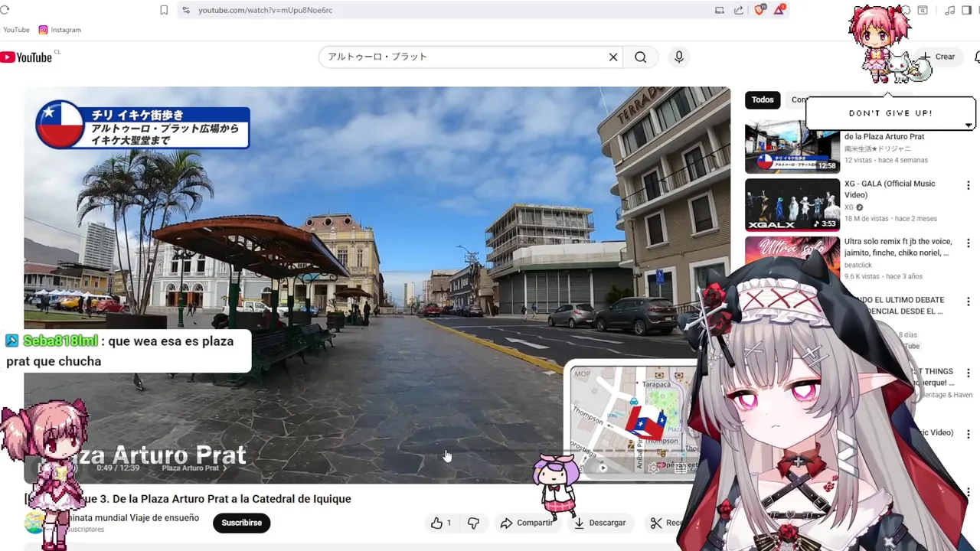
Task: Click the Crear button
Action: pos(939,57)
